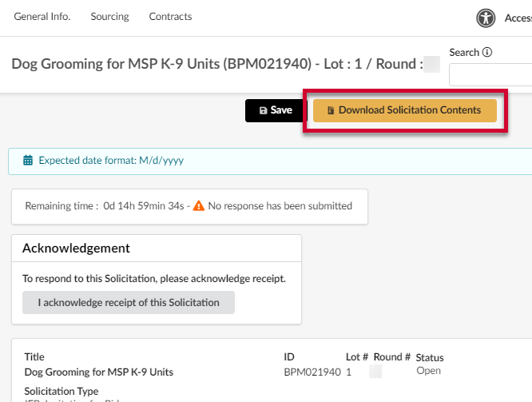Click the orange warning triangle icon

(x=198, y=205)
